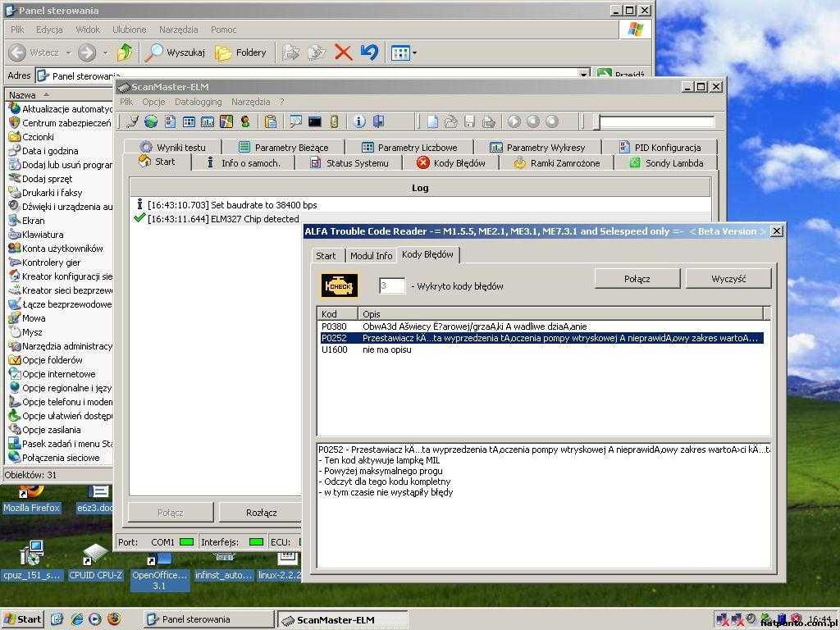Image resolution: width=840 pixels, height=630 pixels.
Task: Open Opcje menu in ScanMaster
Action: 153,102
